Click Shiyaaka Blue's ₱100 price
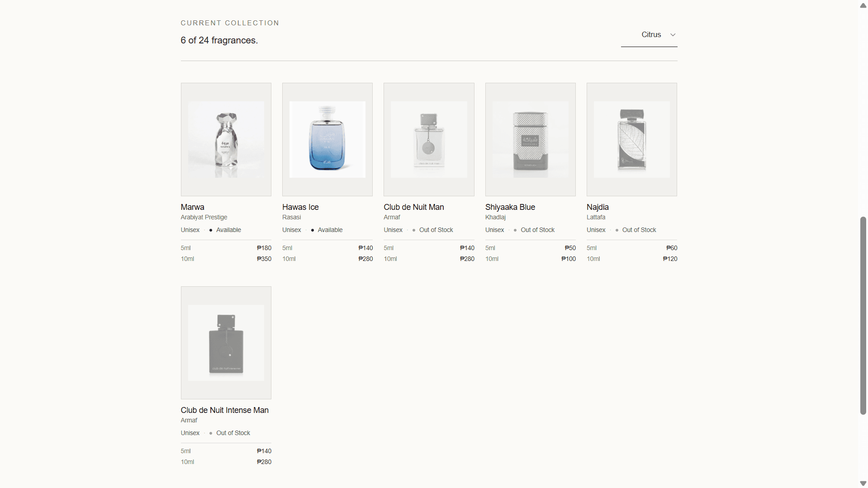 (x=569, y=259)
